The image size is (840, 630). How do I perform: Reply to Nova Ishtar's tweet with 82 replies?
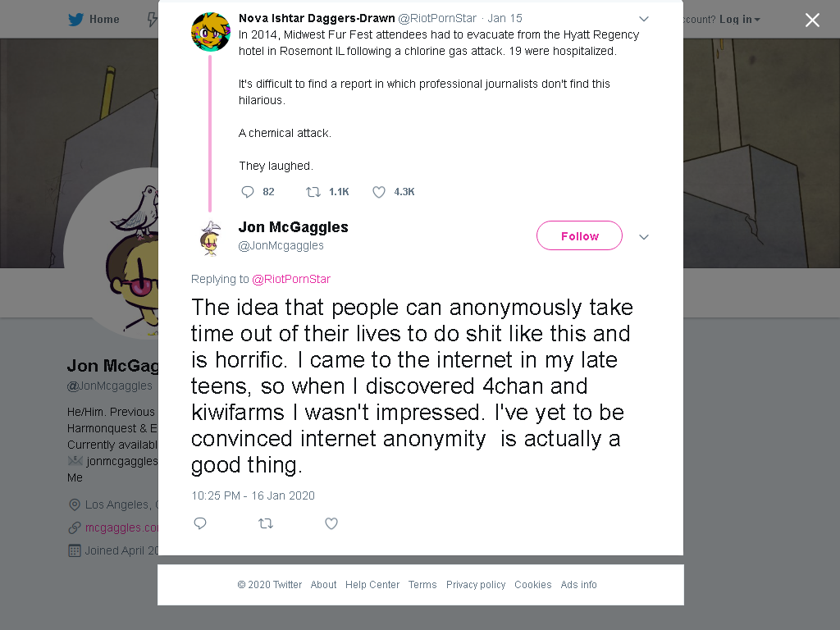tap(248, 192)
